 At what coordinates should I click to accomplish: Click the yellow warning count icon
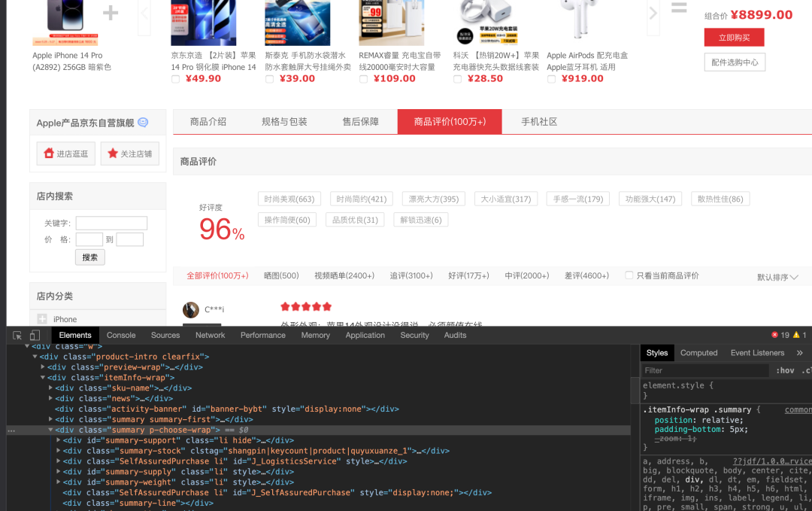click(x=796, y=335)
